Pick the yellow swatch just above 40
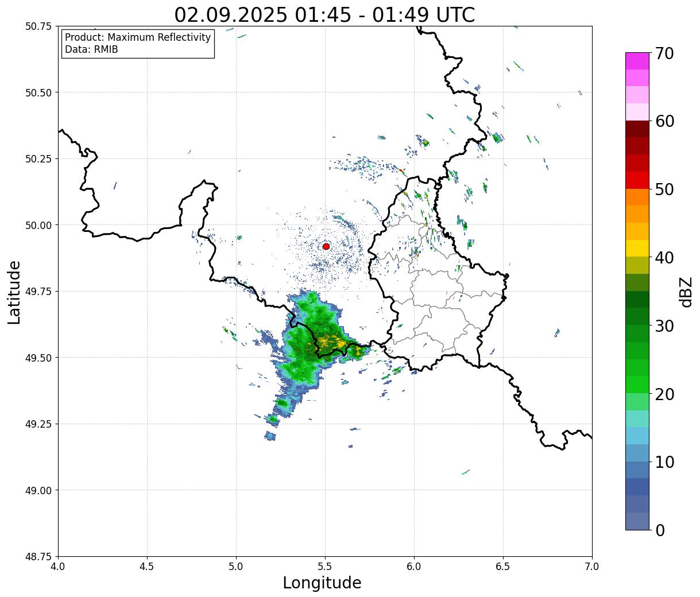 pyautogui.click(x=637, y=248)
